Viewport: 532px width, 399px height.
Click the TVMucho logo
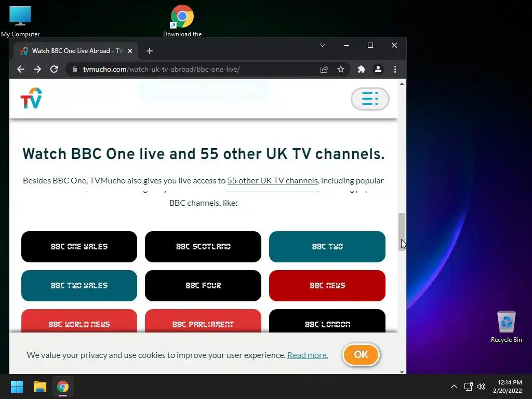pyautogui.click(x=31, y=98)
